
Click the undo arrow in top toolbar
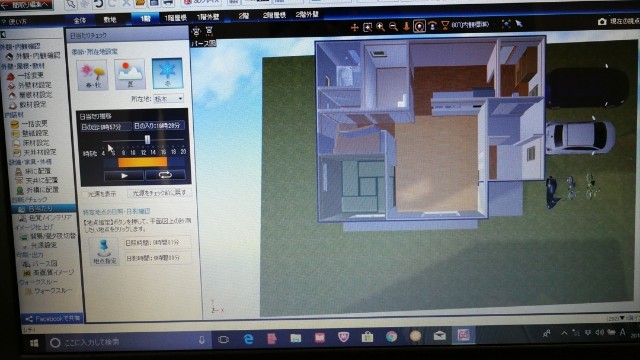tap(98, 4)
